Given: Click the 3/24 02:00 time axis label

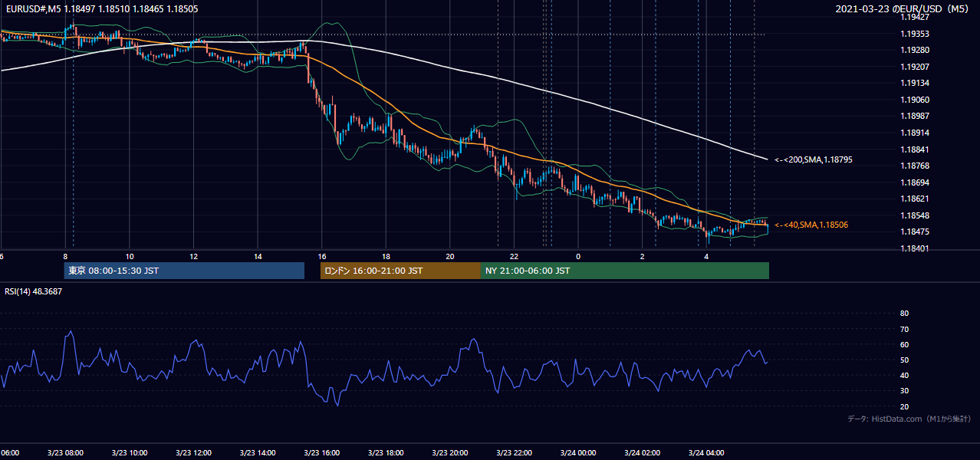Looking at the screenshot, I should pos(642,452).
